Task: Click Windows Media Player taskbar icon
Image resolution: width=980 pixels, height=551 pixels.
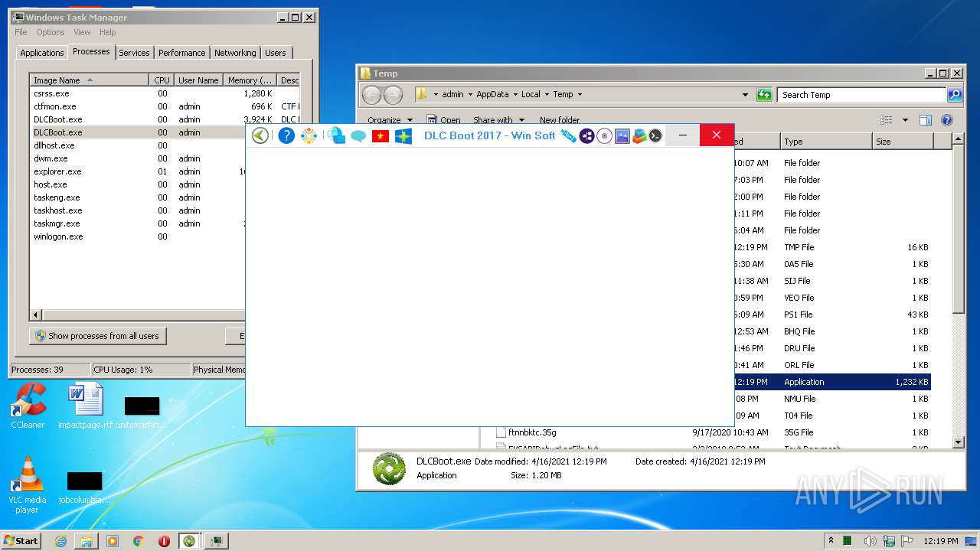Action: [x=113, y=541]
